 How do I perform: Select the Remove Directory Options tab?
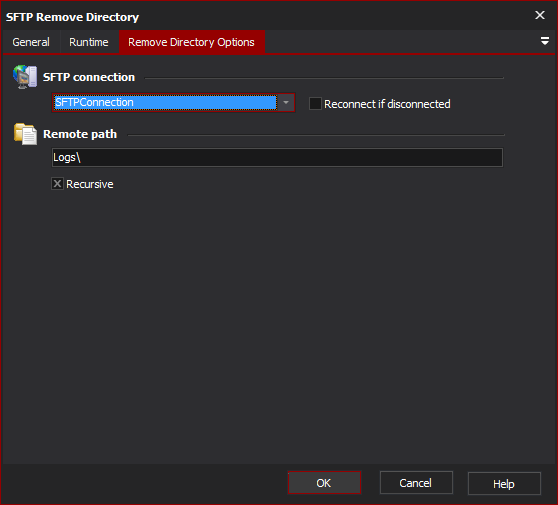point(191,42)
